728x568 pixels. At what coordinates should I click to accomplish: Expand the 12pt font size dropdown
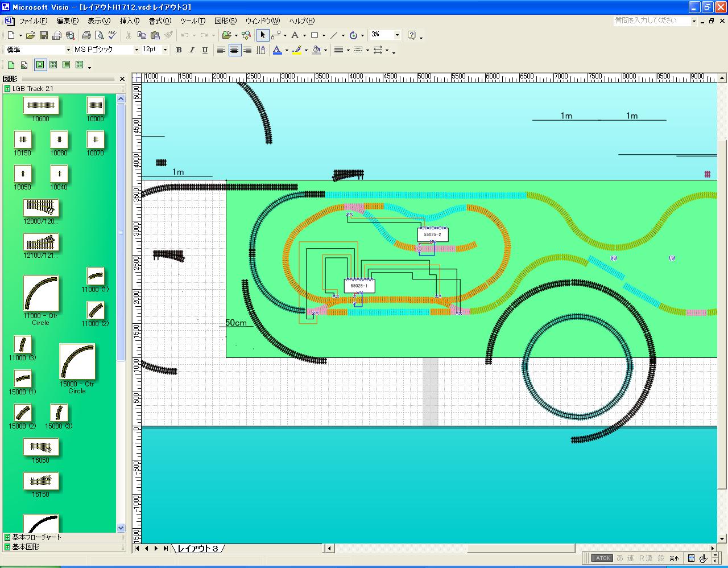click(165, 50)
